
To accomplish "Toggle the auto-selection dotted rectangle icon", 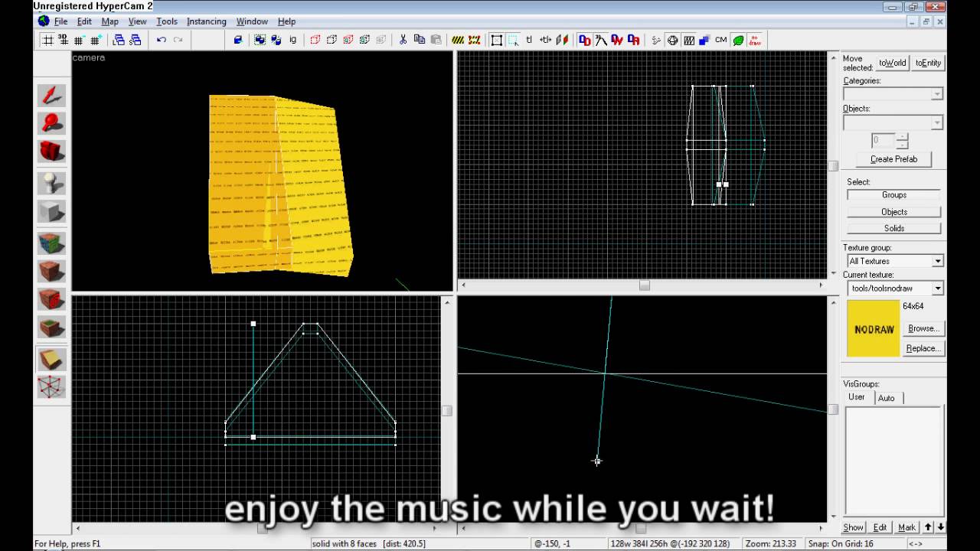I will coord(513,40).
